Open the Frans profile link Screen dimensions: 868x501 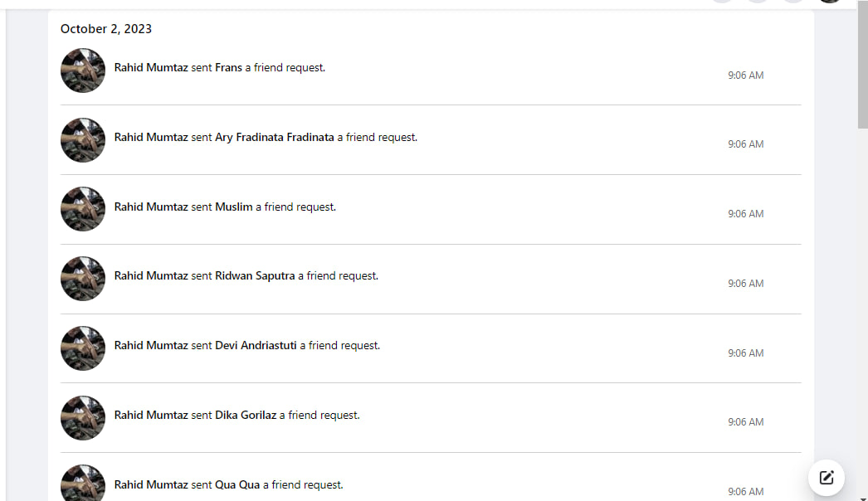(x=229, y=67)
